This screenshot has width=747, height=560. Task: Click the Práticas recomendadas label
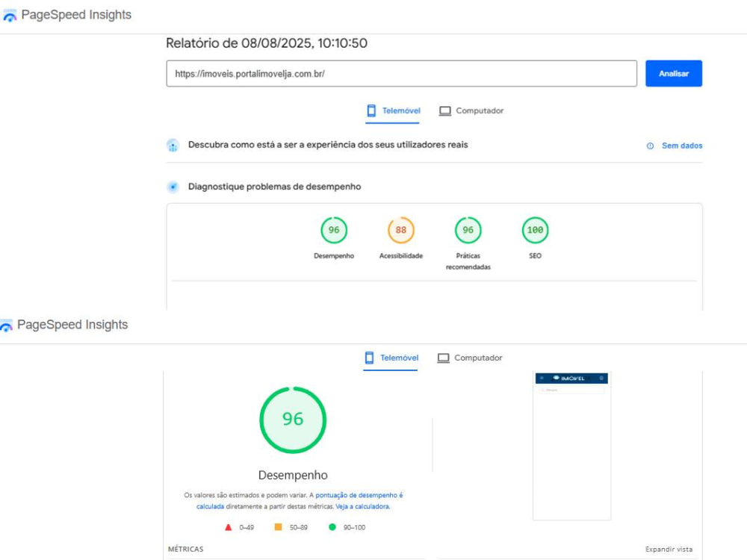tap(468, 261)
